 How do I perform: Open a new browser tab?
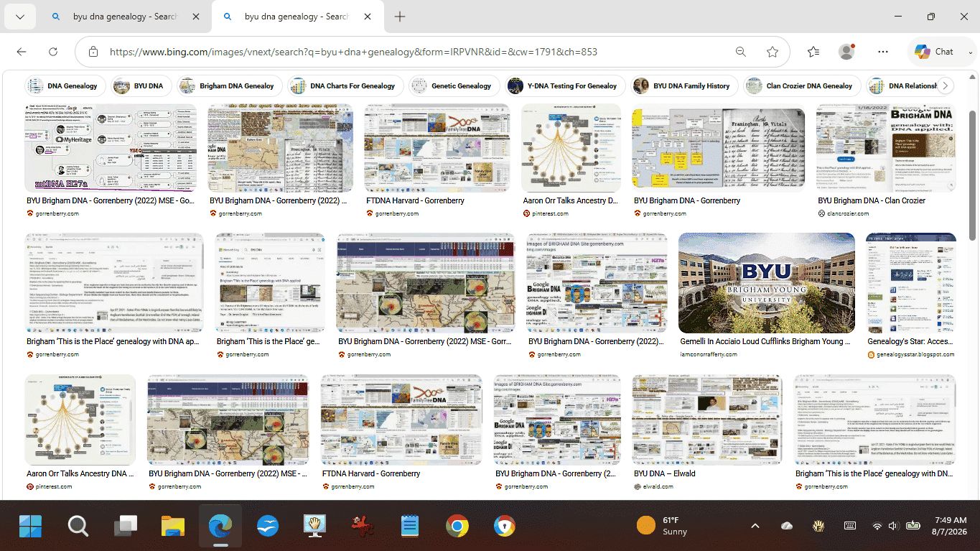tap(400, 17)
